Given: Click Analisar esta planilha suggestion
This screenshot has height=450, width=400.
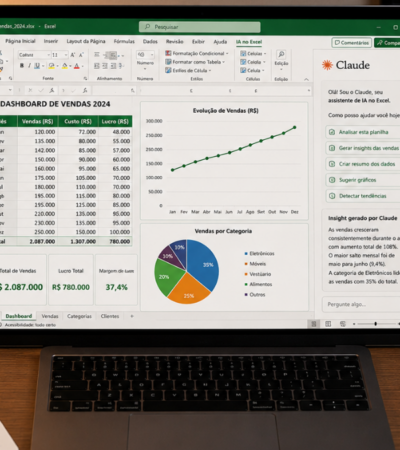Looking at the screenshot, I should point(363,132).
